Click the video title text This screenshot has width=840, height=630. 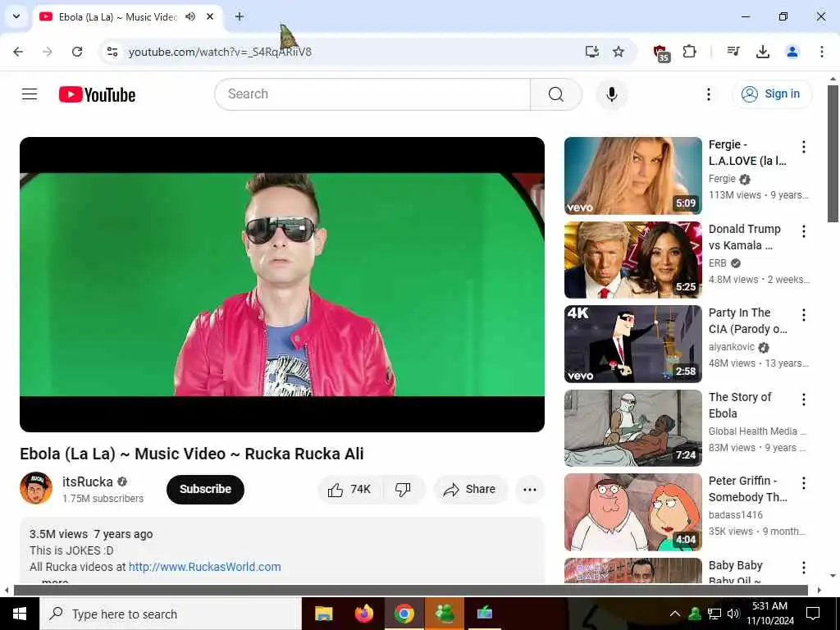point(192,454)
